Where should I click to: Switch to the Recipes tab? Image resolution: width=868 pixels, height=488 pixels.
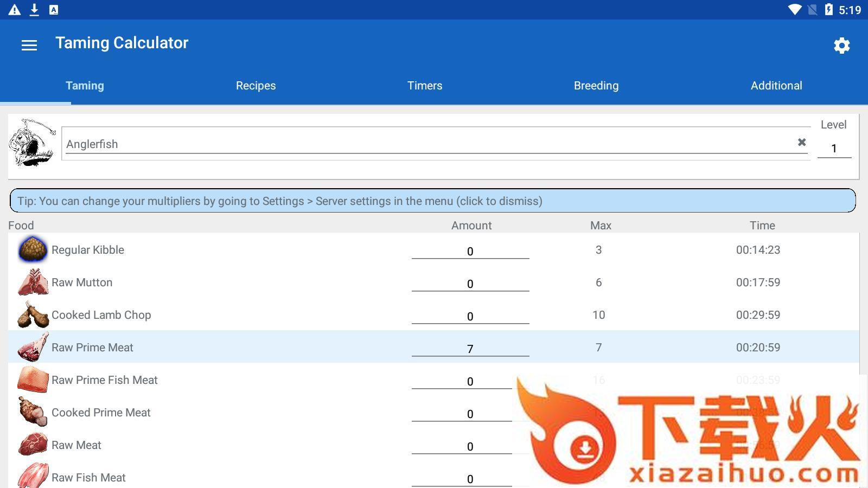pyautogui.click(x=256, y=86)
